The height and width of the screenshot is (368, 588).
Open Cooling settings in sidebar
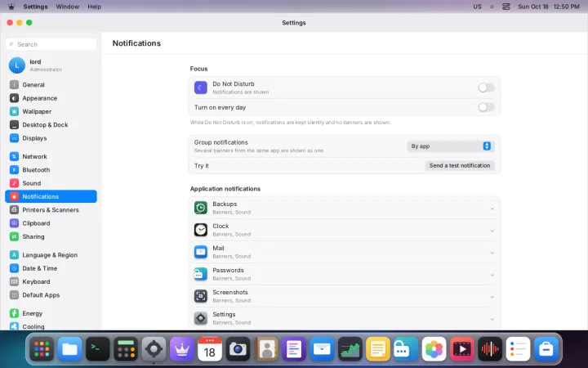click(51, 326)
